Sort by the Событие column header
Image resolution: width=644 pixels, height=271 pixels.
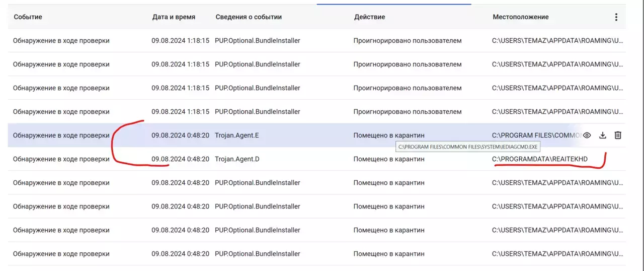[28, 17]
